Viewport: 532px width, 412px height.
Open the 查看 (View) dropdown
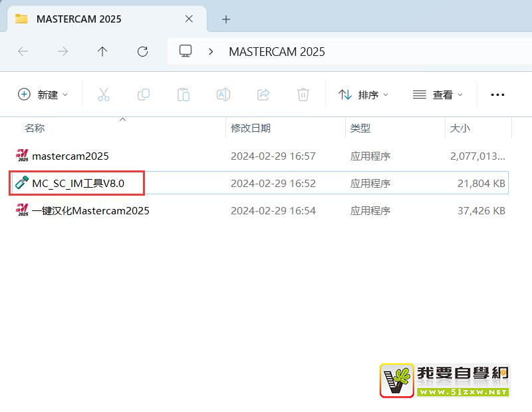tap(438, 95)
